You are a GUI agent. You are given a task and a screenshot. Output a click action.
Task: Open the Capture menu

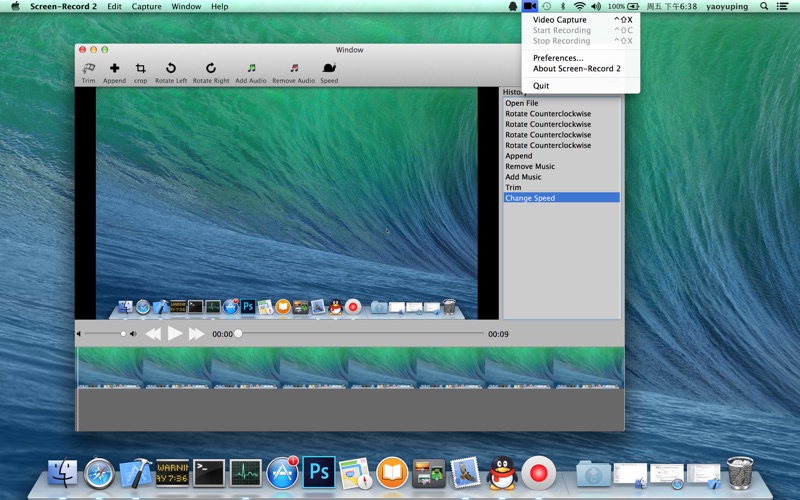pyautogui.click(x=146, y=6)
